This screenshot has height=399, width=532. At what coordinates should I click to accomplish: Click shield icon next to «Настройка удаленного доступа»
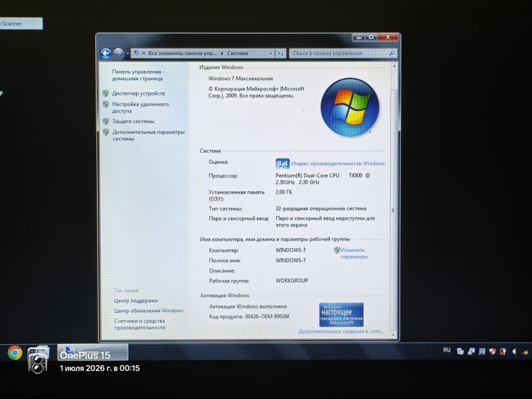105,104
